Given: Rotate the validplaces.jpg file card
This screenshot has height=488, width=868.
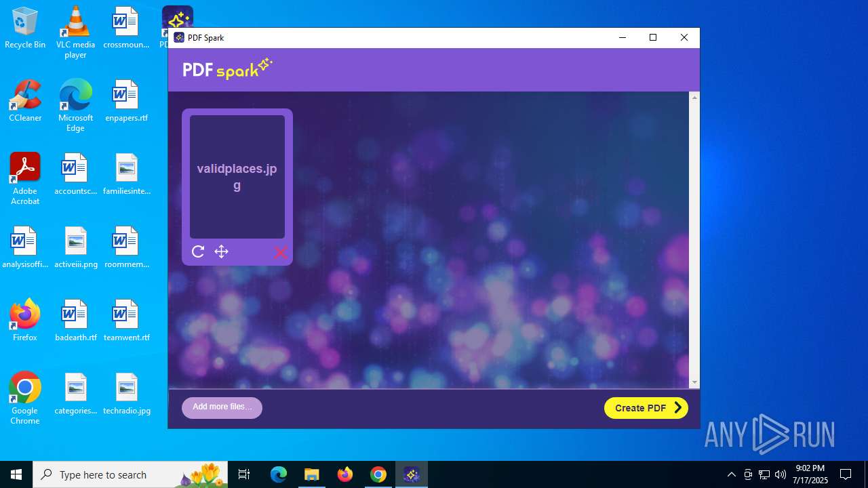Looking at the screenshot, I should coord(198,252).
